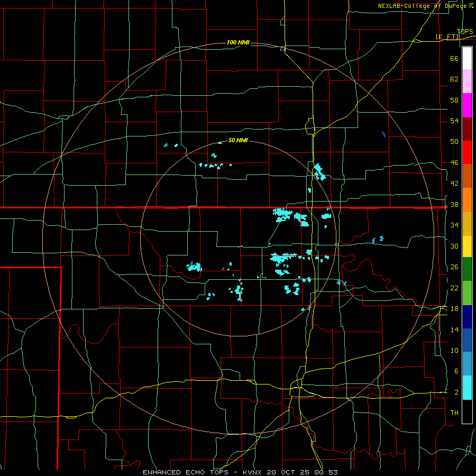Click the 14 value on the scale
This screenshot has width=476, height=476.
coord(454,329)
